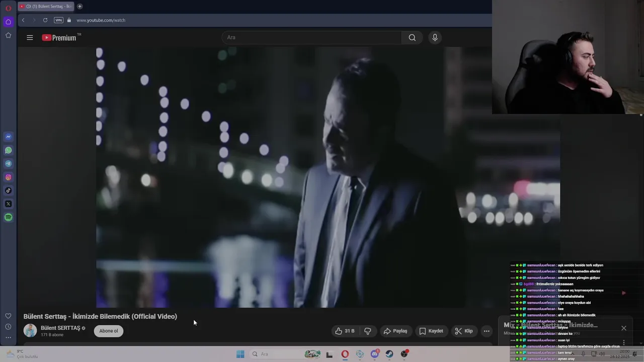644x362 pixels.
Task: Open the Windows Start button
Action: [x=240, y=354]
